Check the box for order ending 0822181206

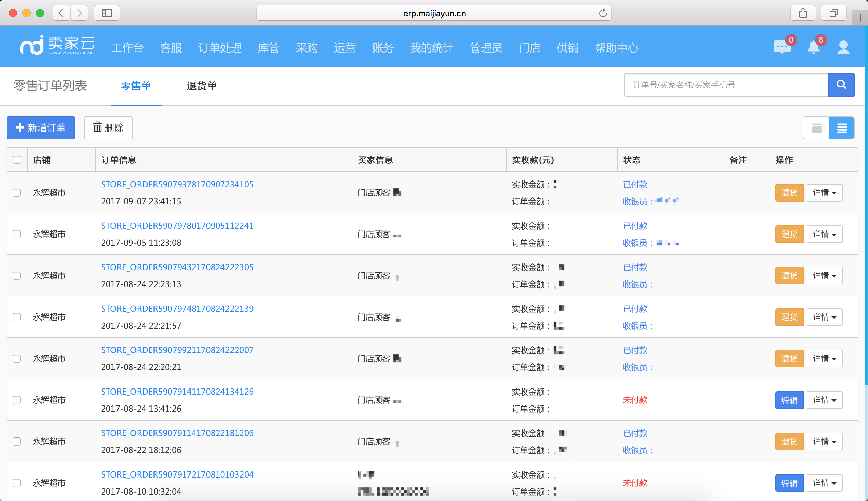(17, 441)
